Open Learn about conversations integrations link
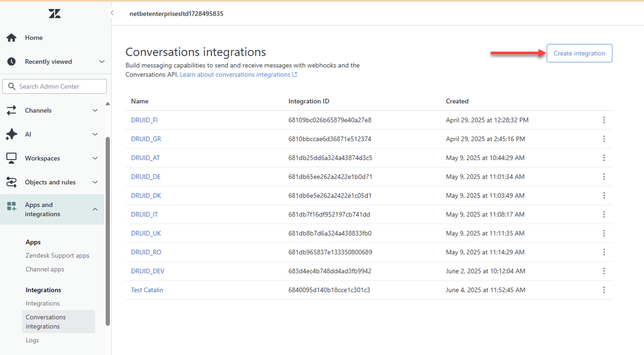644x355 pixels. coord(238,75)
